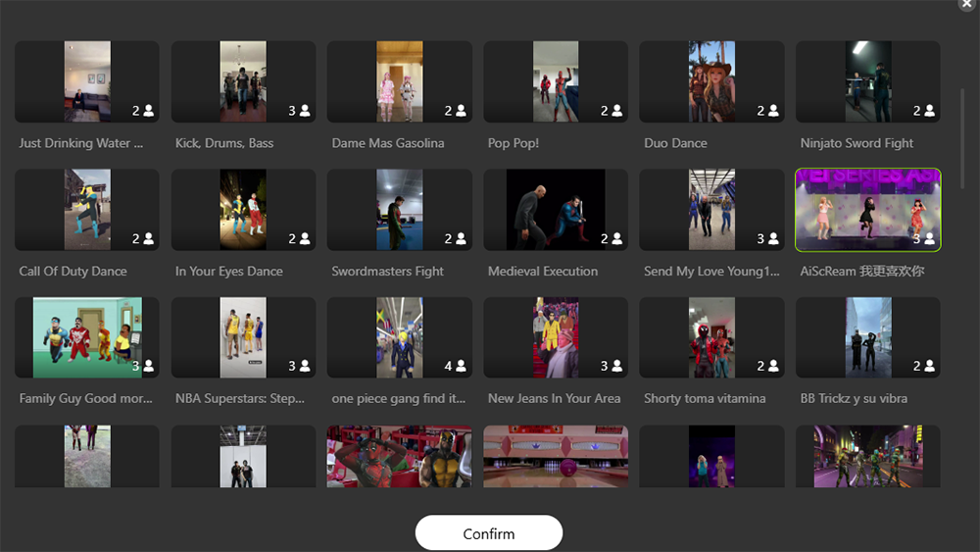Select the Family Guy Good morning template

tap(87, 337)
